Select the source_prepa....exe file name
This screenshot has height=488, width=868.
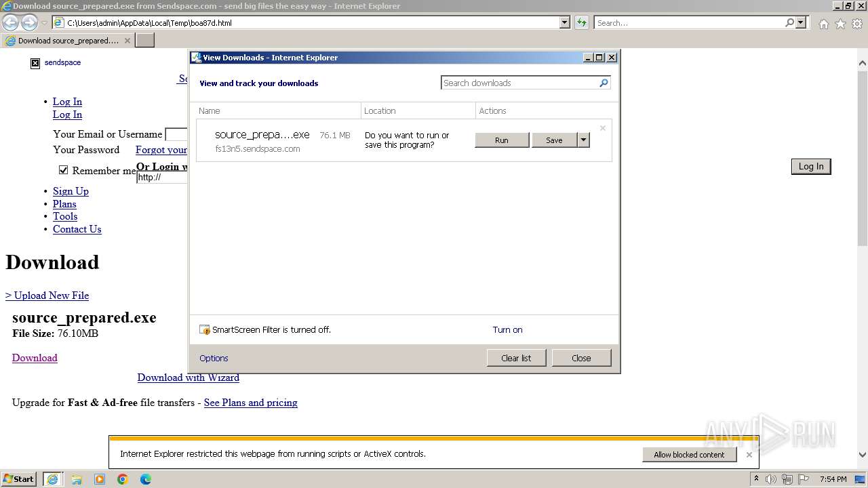click(262, 135)
